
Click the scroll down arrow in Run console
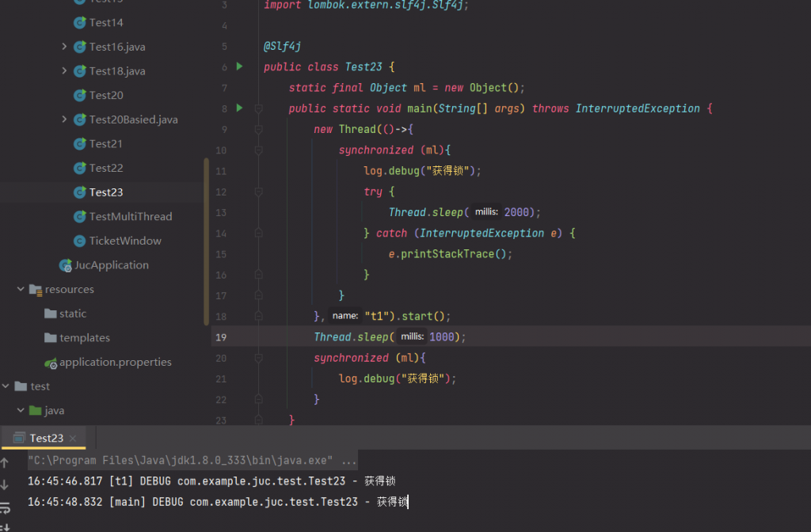pos(6,484)
